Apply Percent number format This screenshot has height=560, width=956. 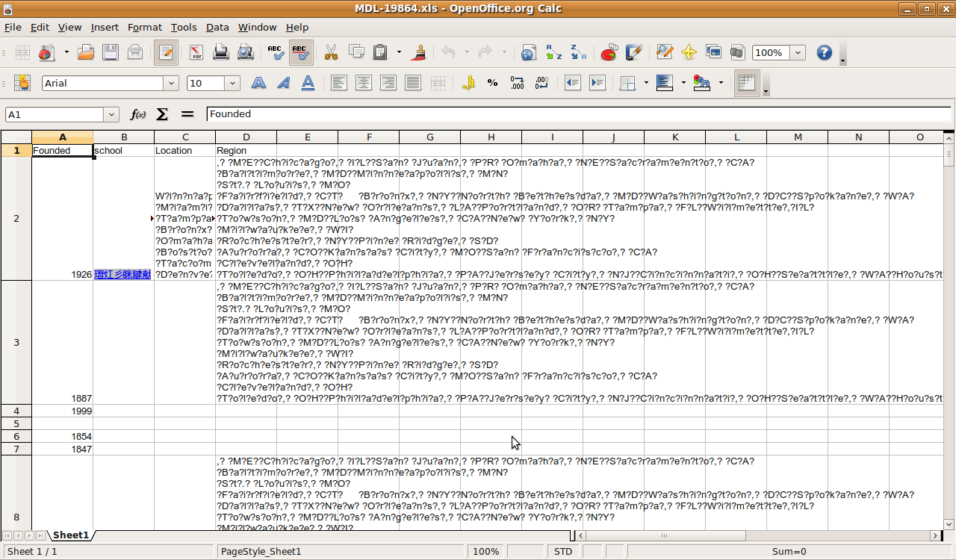493,83
